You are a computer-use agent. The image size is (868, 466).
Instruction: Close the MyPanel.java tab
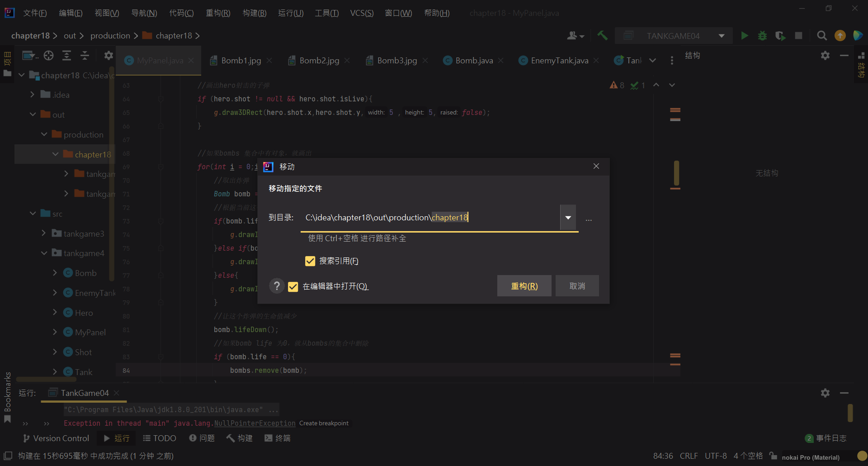click(x=191, y=60)
